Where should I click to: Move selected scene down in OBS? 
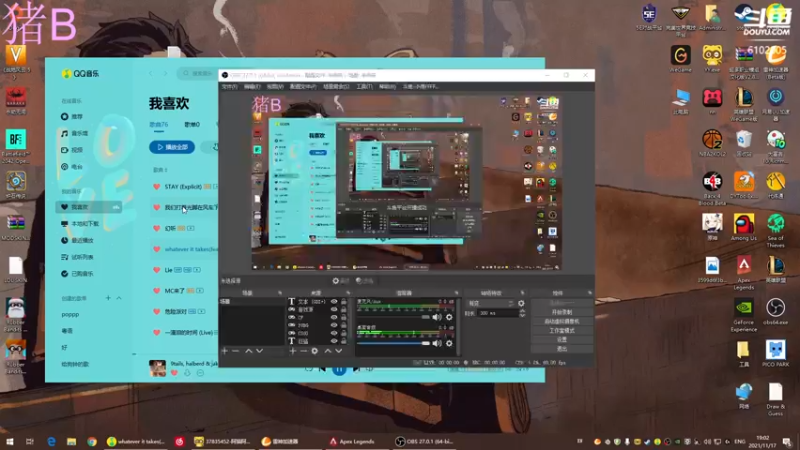(x=260, y=351)
